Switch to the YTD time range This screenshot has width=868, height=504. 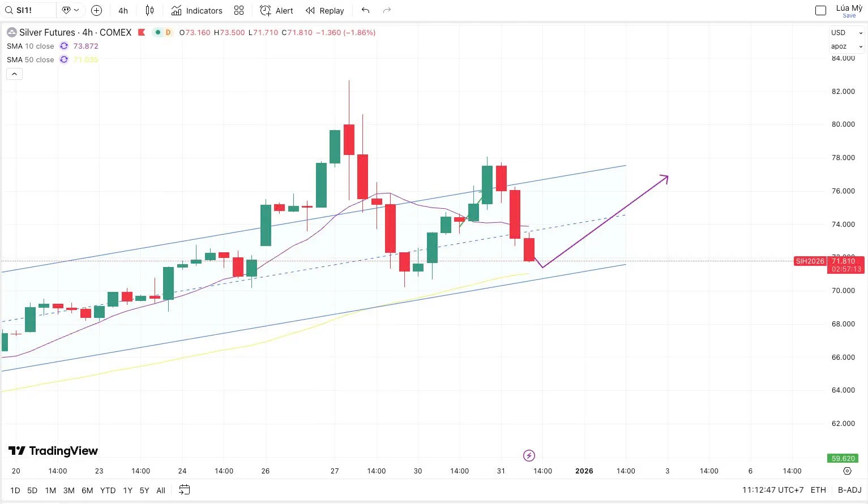(108, 490)
